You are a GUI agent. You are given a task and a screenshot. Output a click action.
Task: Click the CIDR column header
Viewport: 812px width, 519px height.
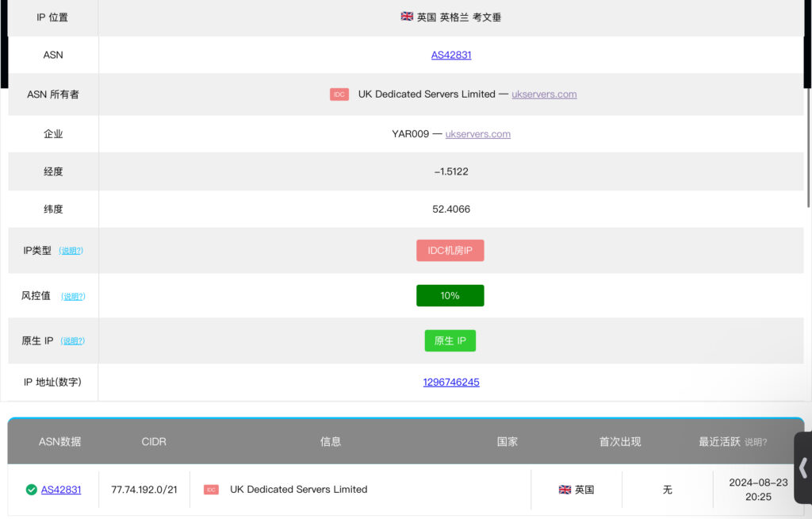(x=154, y=441)
